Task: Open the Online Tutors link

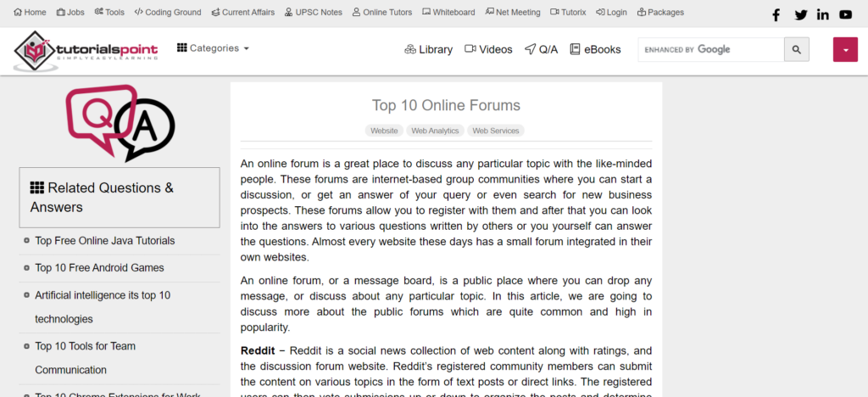Action: pos(382,12)
